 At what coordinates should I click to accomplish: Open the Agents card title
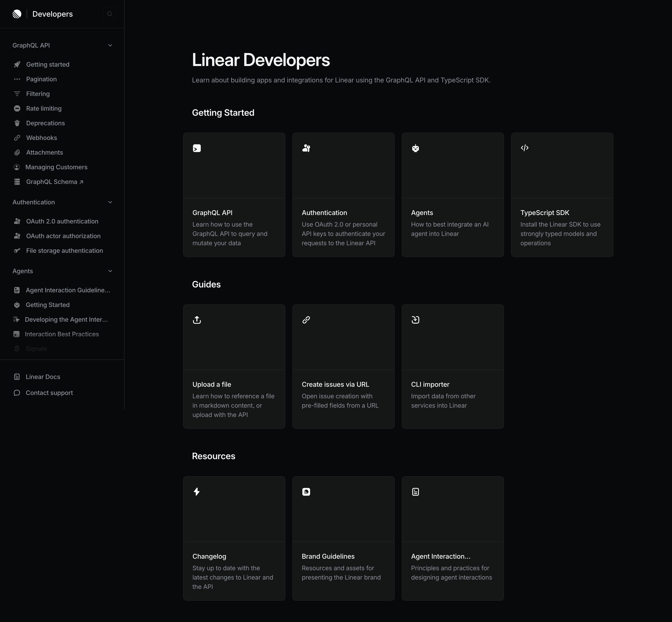[422, 213]
